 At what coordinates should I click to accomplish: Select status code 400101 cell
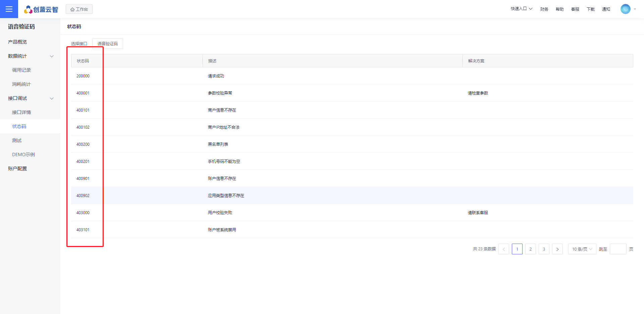click(83, 110)
